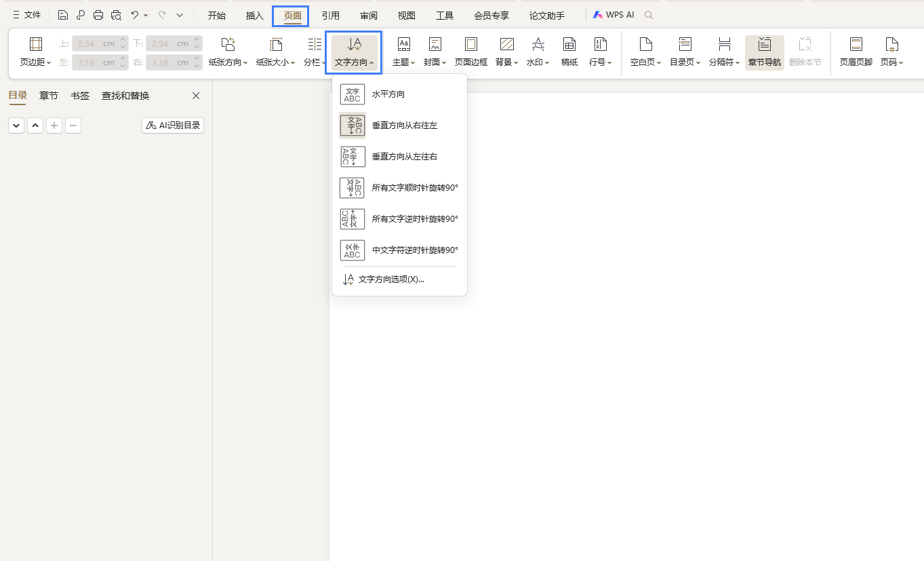The image size is (924, 561).
Task: Click the share or sync icon beside Save
Action: [81, 15]
